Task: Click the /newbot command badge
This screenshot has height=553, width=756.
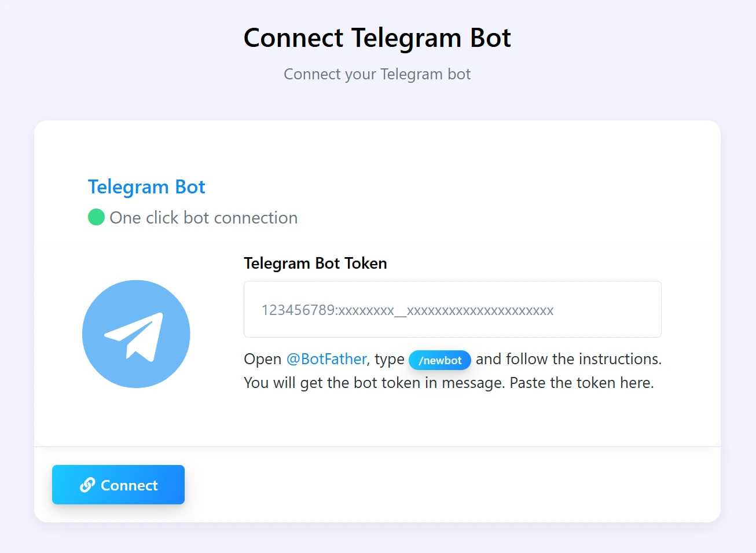Action: click(x=440, y=360)
